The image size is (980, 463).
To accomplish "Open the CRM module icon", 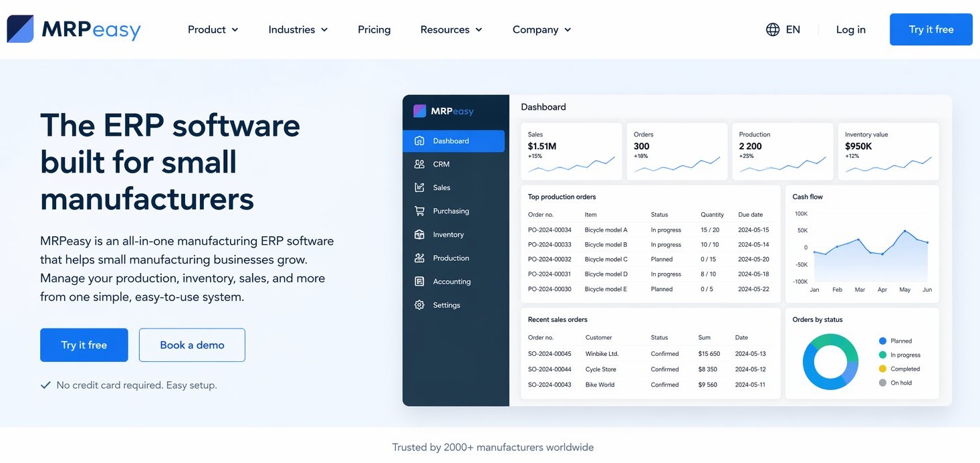I will coord(419,164).
